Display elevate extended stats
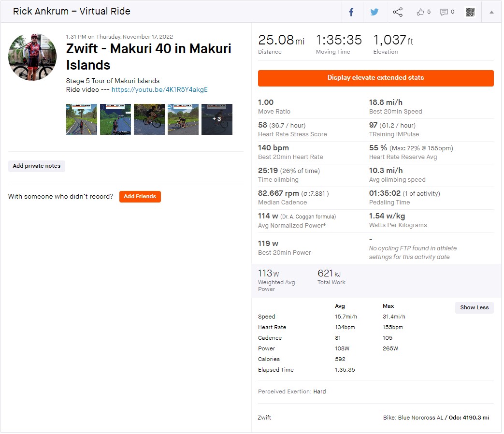The width and height of the screenshot is (504, 434). coord(377,78)
